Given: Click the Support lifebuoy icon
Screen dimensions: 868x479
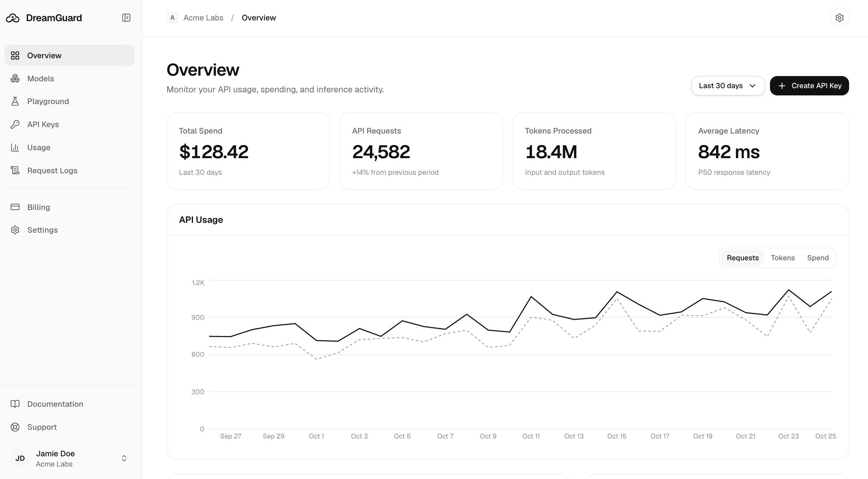Looking at the screenshot, I should point(15,427).
